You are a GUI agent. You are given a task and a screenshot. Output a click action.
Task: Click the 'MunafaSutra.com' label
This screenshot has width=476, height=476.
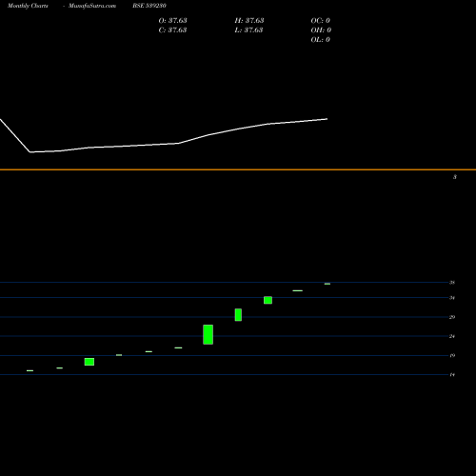pyautogui.click(x=92, y=6)
